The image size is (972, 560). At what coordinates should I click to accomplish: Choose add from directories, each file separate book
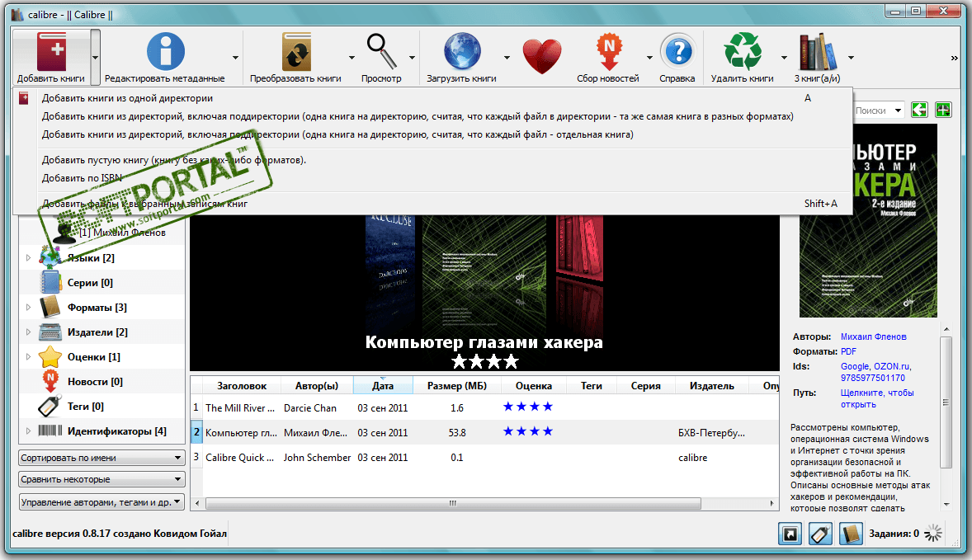[432, 134]
